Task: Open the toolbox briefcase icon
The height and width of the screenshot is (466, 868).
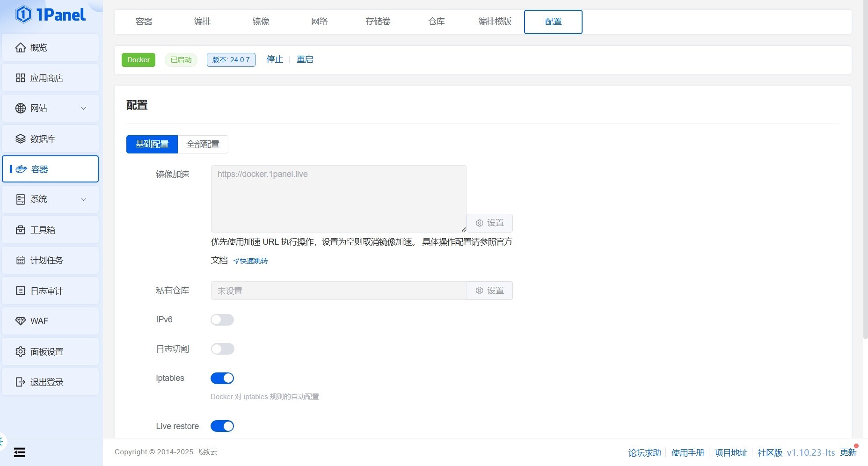Action: tap(21, 230)
